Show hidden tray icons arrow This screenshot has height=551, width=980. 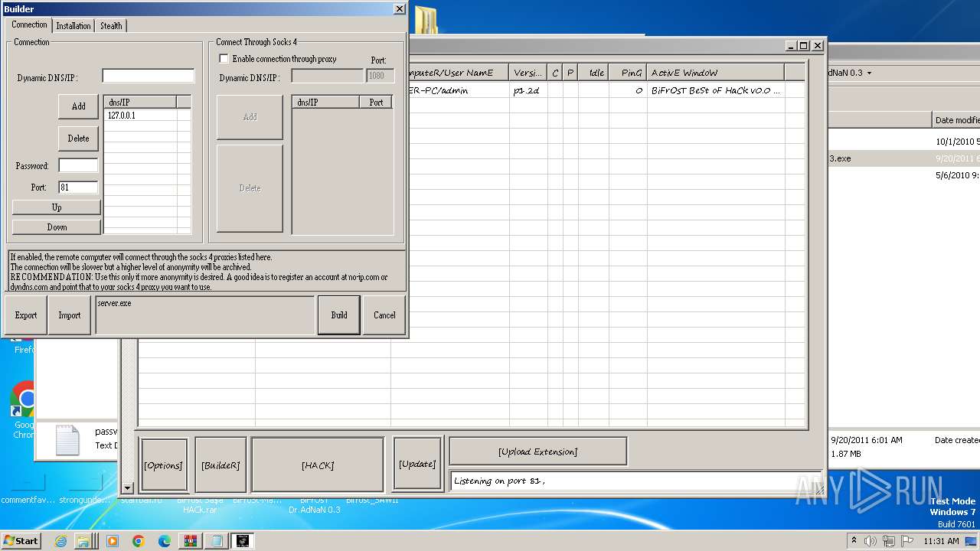pyautogui.click(x=854, y=540)
